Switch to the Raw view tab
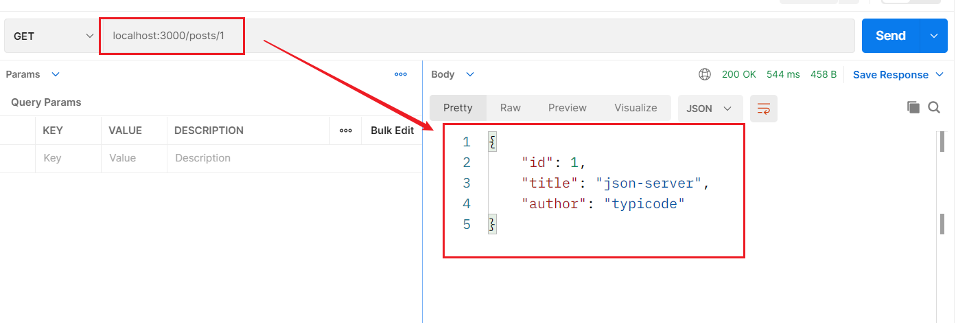The image size is (980, 323). tap(511, 108)
